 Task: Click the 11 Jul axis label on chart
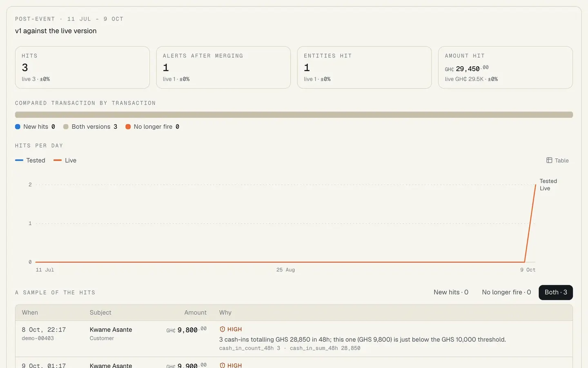45,270
